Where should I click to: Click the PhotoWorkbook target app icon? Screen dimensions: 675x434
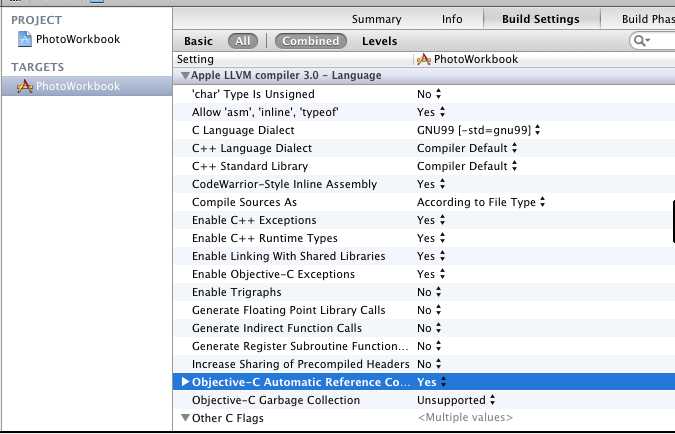(x=25, y=86)
